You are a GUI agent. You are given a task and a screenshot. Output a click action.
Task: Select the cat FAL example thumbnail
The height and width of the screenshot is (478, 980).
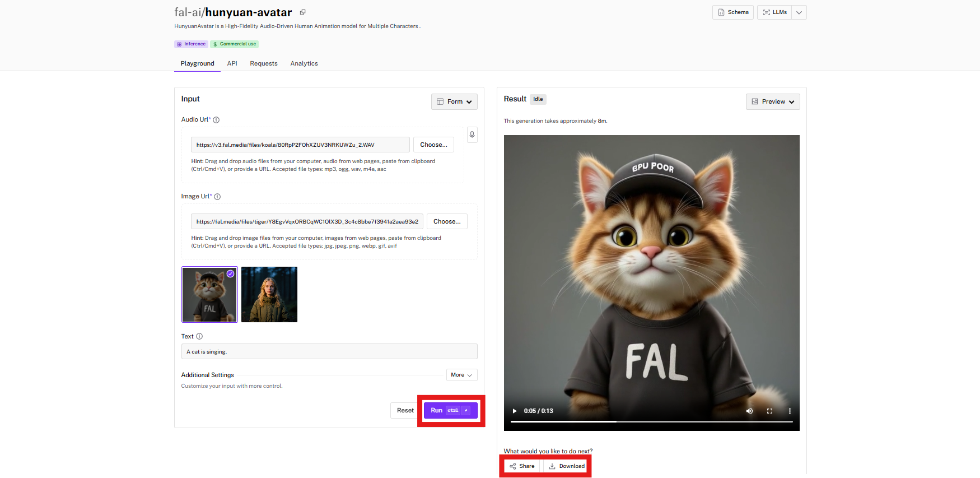point(209,294)
